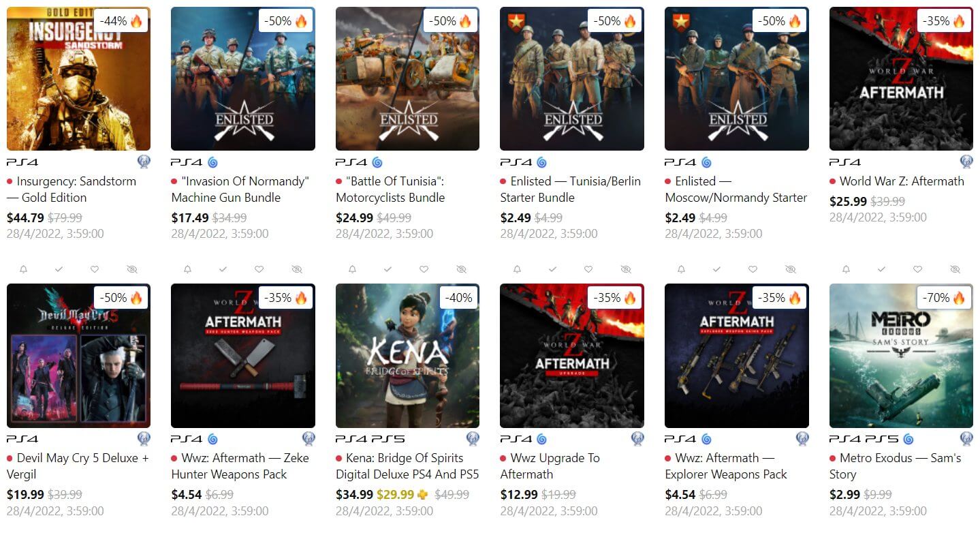Hide Devil May Cry 5 via crossed-eye icon
The image size is (980, 533).
click(x=132, y=269)
